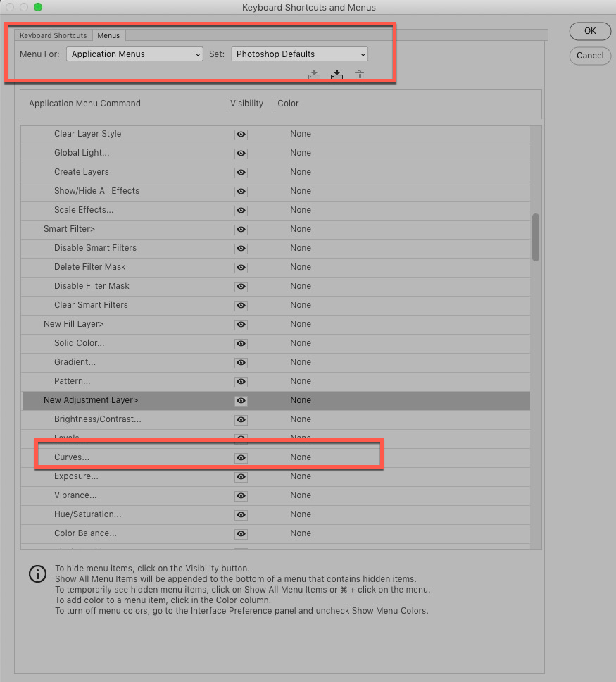
Task: Open the Menu For dropdown
Action: pos(134,54)
